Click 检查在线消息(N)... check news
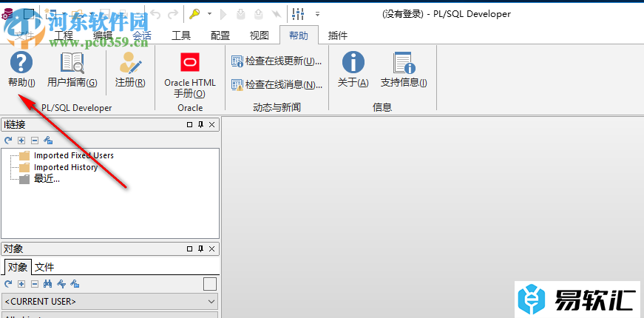The width and height of the screenshot is (644, 318). [277, 84]
